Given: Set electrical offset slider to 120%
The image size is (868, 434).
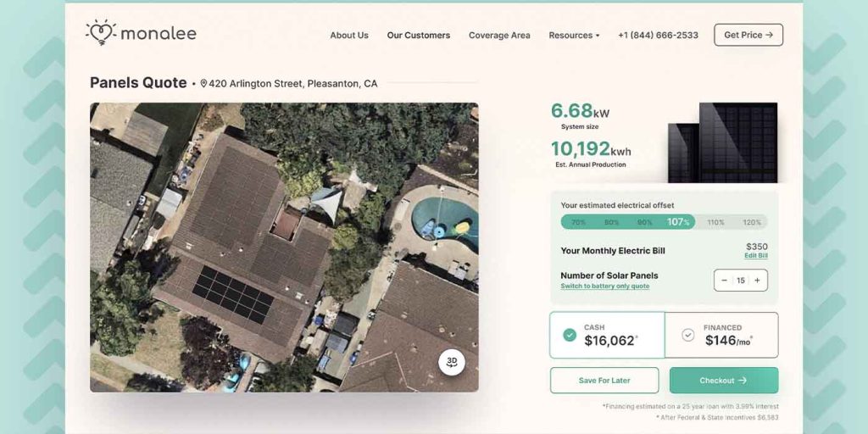Looking at the screenshot, I should tap(752, 222).
